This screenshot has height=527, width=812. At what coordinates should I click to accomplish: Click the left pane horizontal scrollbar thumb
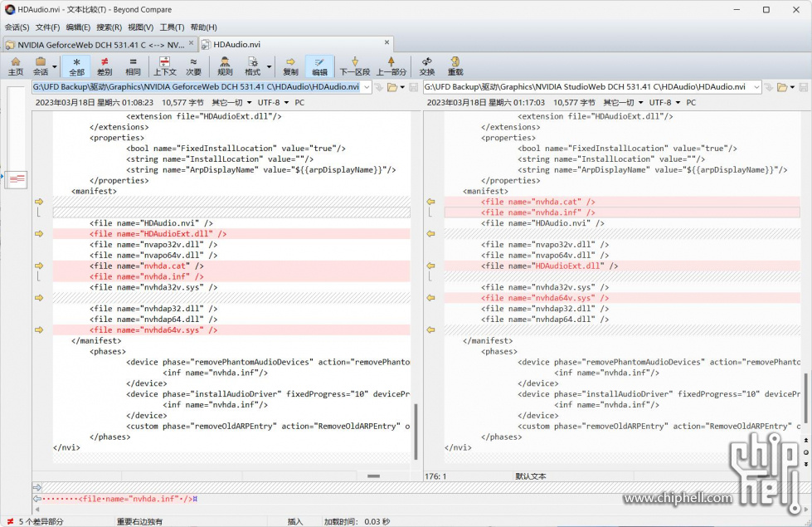tap(373, 476)
